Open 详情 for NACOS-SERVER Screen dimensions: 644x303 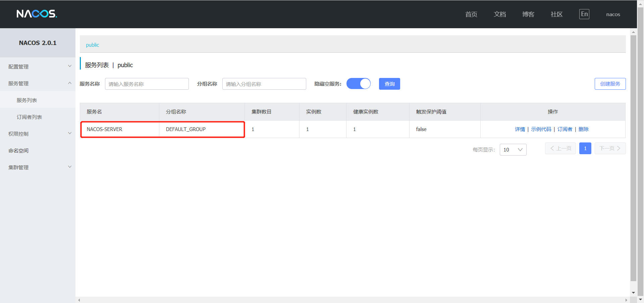520,129
